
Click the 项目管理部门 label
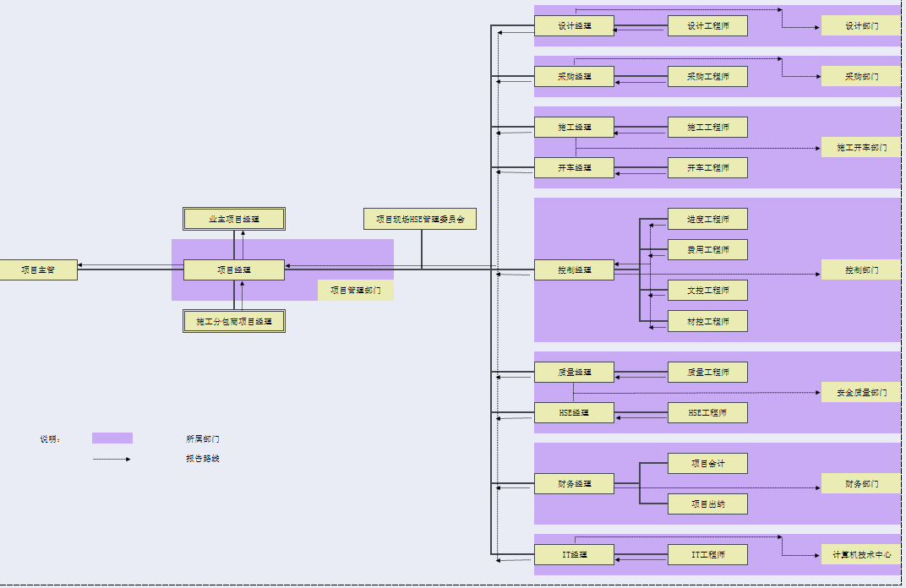(355, 290)
